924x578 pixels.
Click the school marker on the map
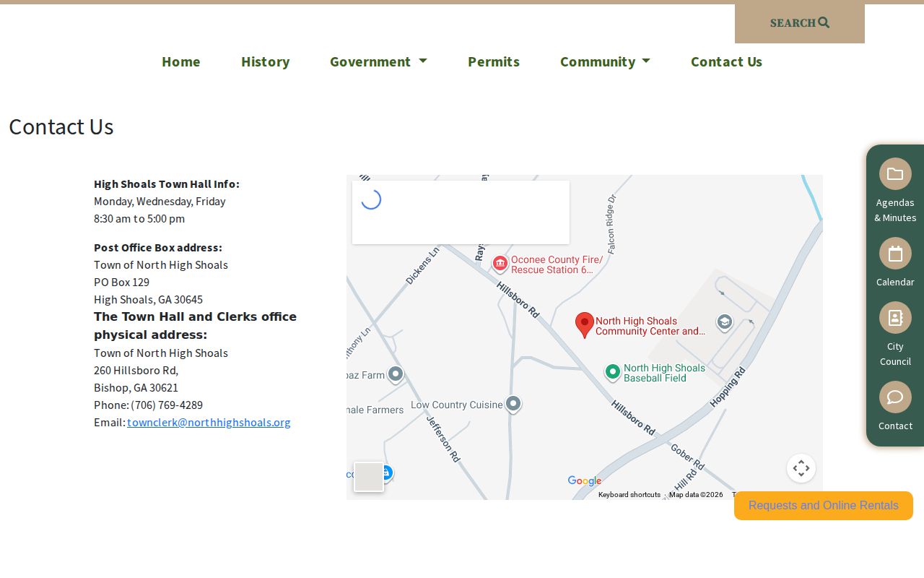725,322
